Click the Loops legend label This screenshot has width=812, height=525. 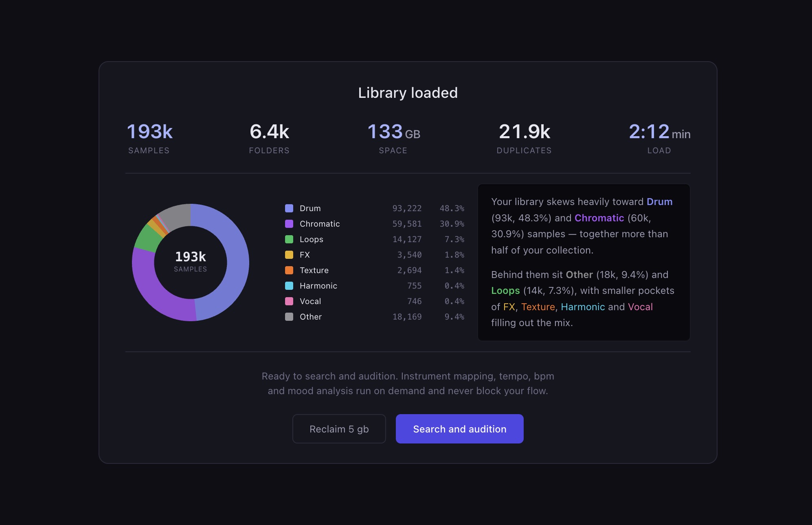(x=312, y=239)
